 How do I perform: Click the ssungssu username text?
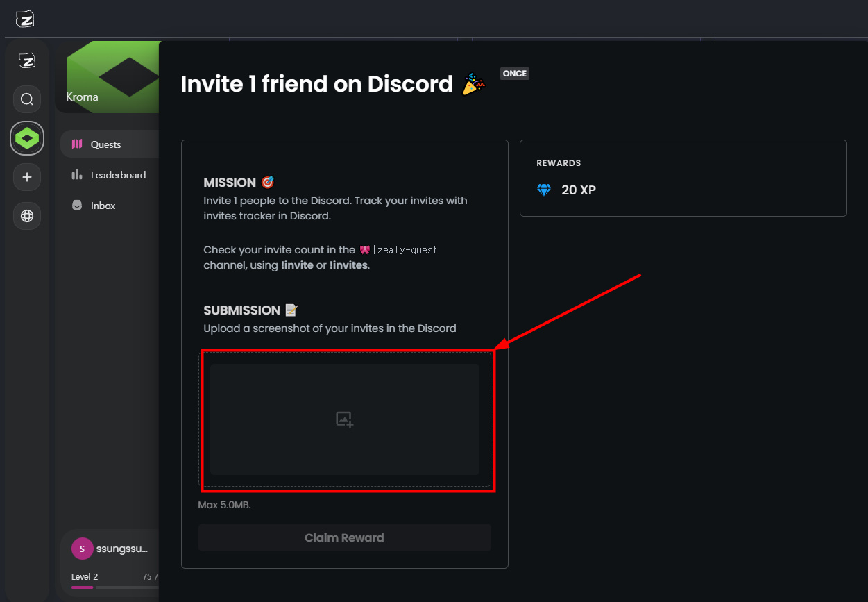pos(122,549)
